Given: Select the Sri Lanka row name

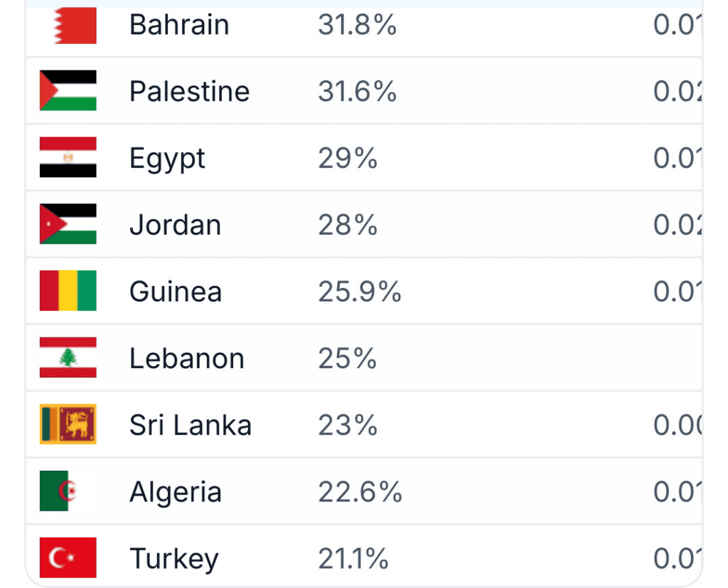Looking at the screenshot, I should (191, 425).
